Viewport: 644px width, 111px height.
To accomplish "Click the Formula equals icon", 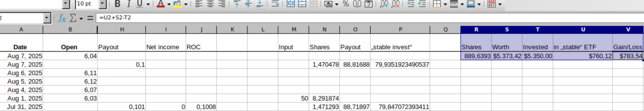I will 90,18.
